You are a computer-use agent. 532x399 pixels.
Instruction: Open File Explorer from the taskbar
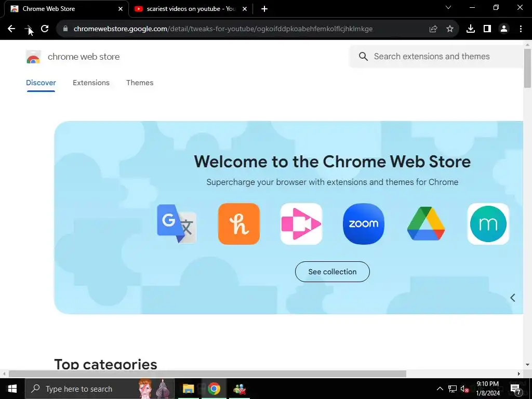click(188, 389)
